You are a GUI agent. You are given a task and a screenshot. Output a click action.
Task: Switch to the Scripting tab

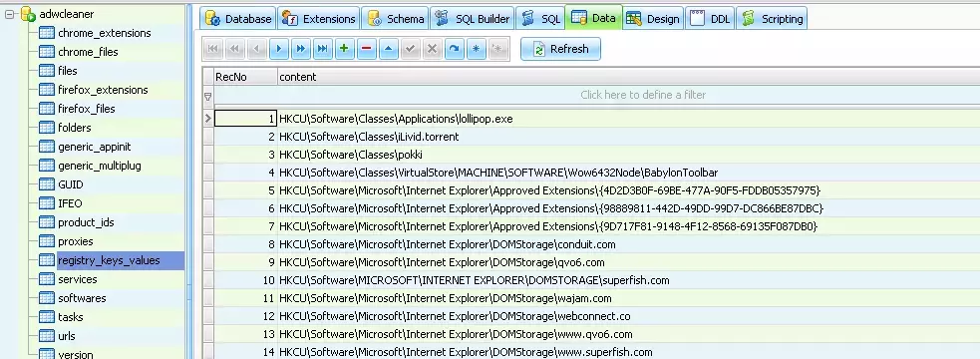(x=772, y=19)
